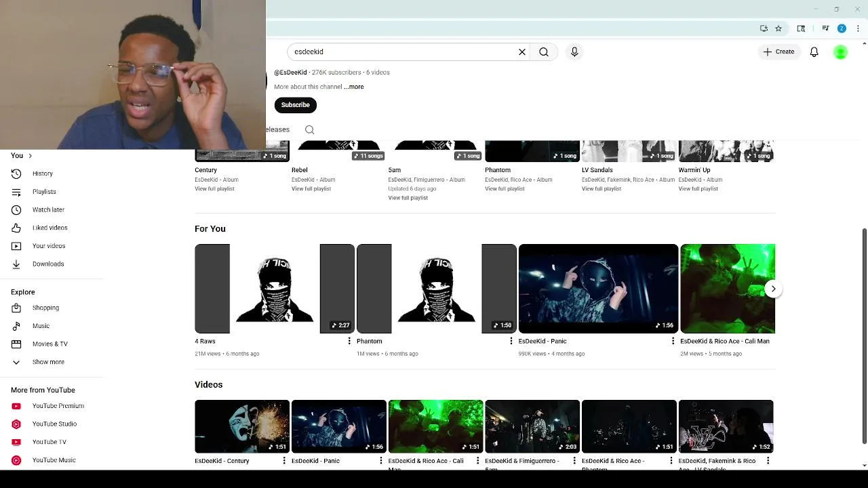Open the browser three-dot menu

coord(858,28)
